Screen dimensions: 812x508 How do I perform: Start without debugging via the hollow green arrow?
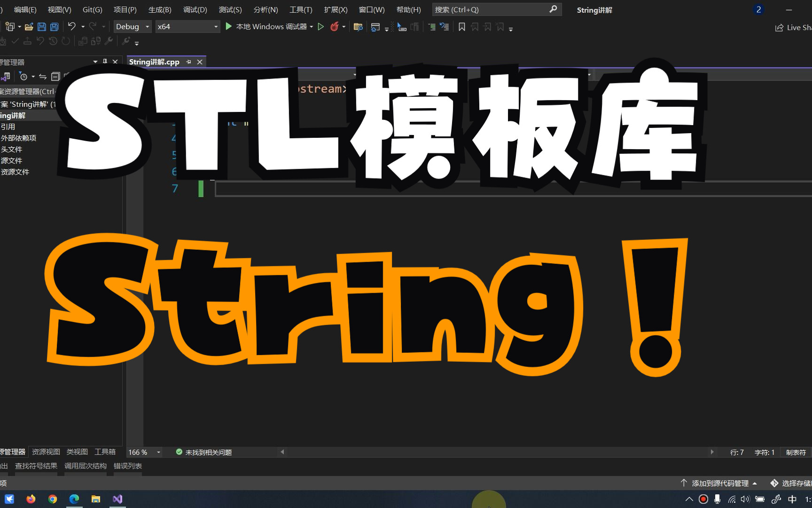pos(321,27)
